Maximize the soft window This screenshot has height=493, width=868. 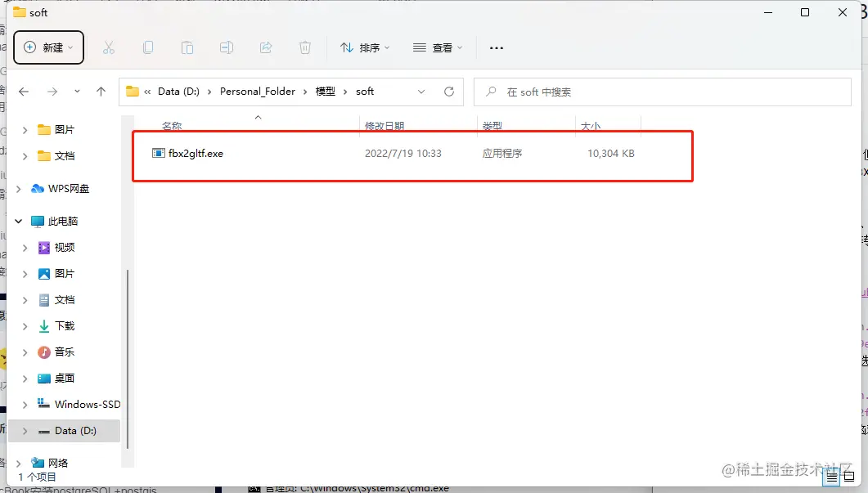[x=805, y=12]
